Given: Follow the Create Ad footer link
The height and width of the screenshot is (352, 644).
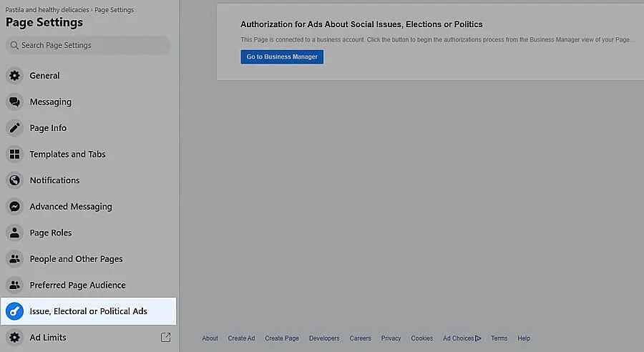Looking at the screenshot, I should (x=241, y=338).
